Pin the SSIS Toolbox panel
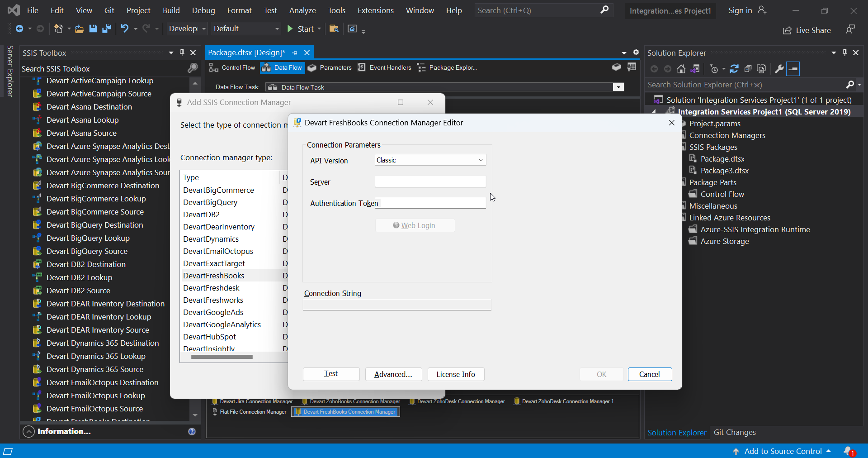This screenshot has height=458, width=868. [x=182, y=52]
